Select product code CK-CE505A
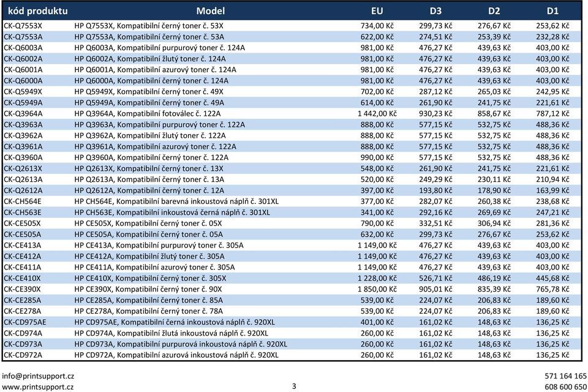 click(x=23, y=235)
